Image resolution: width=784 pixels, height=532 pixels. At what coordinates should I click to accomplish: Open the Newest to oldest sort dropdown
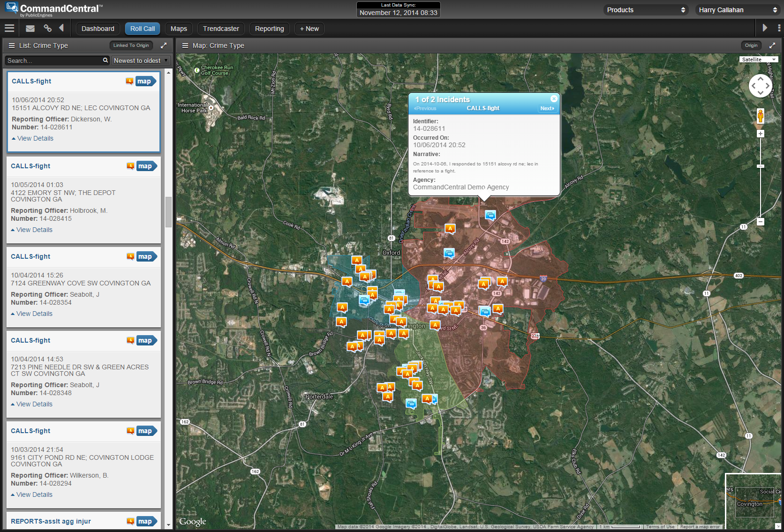(x=141, y=60)
